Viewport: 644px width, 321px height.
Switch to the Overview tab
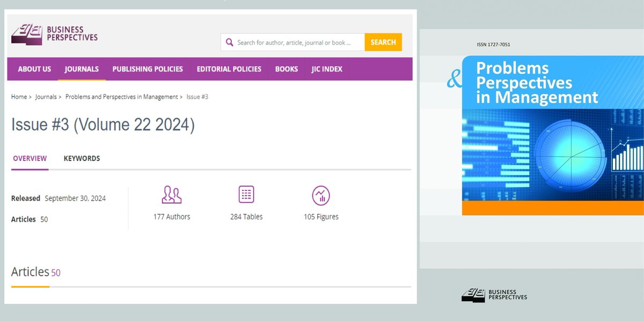(x=30, y=158)
